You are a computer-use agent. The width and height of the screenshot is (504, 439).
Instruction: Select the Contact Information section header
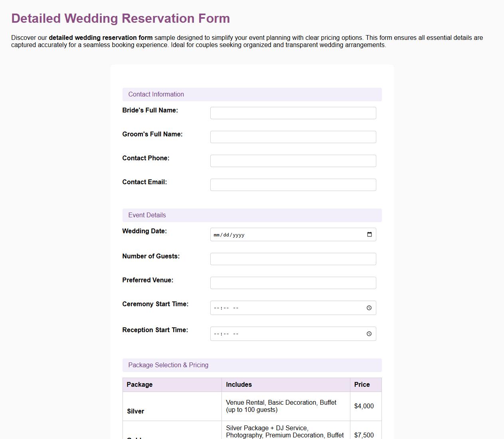tap(156, 94)
